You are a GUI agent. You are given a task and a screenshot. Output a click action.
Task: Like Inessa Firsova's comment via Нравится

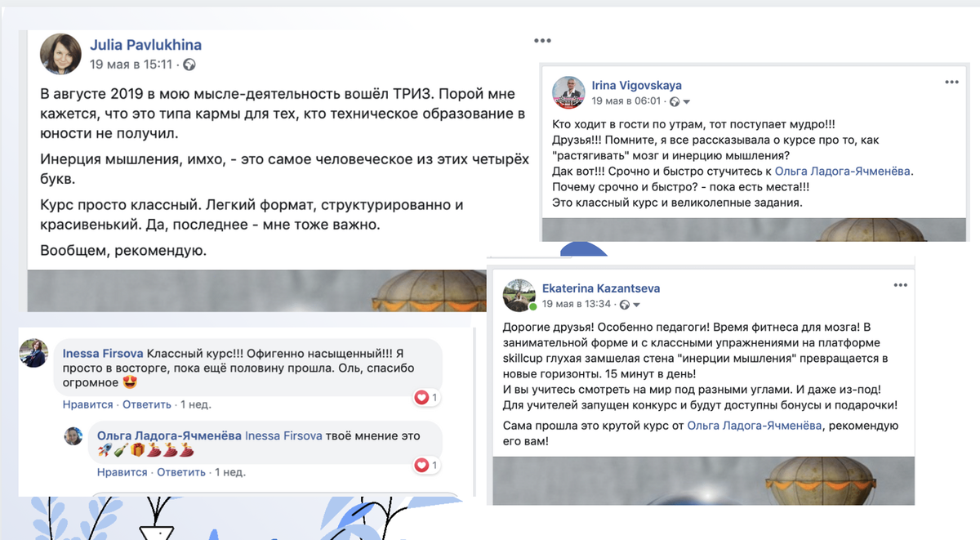tap(87, 404)
